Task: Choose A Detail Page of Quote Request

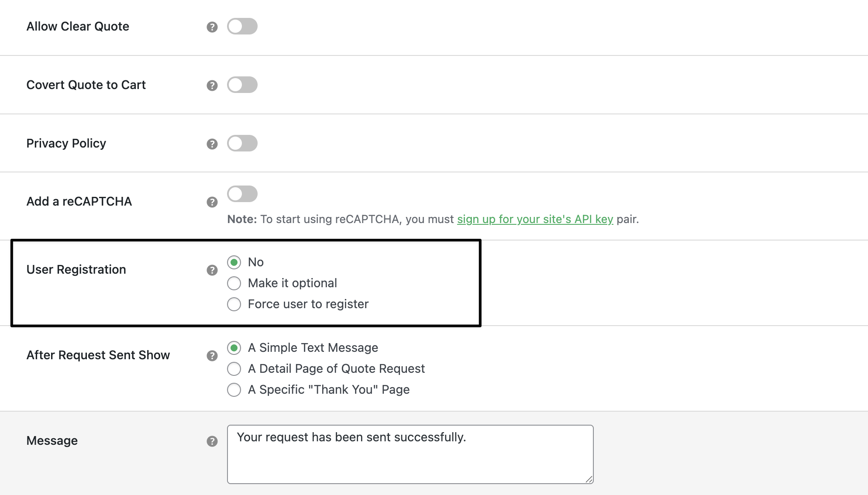Action: click(234, 369)
